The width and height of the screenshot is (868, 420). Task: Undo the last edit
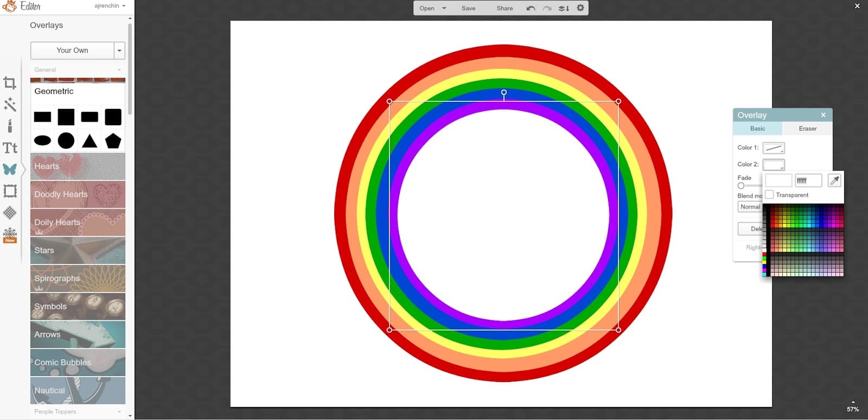click(531, 8)
